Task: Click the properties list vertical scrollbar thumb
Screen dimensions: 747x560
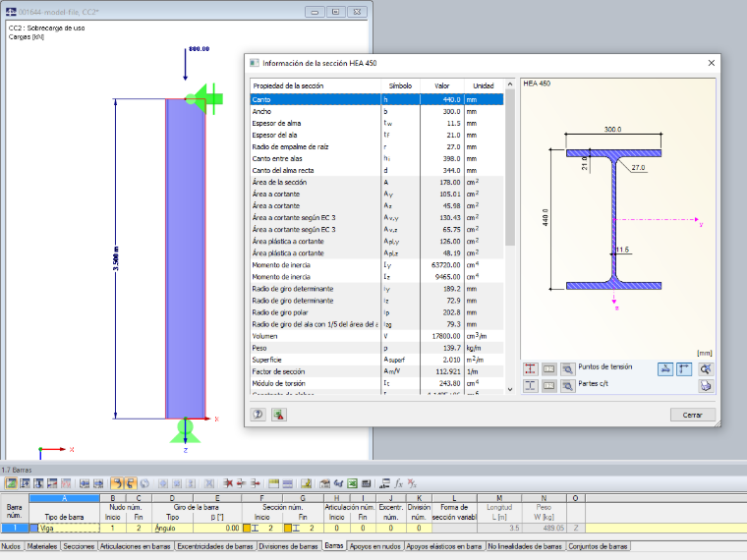Action: [510, 167]
